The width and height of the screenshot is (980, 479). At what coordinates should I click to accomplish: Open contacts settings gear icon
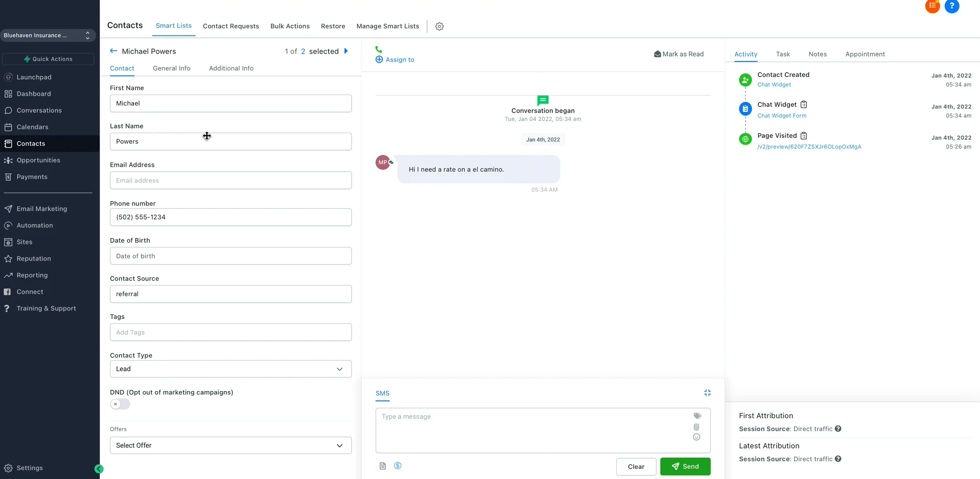(x=439, y=26)
